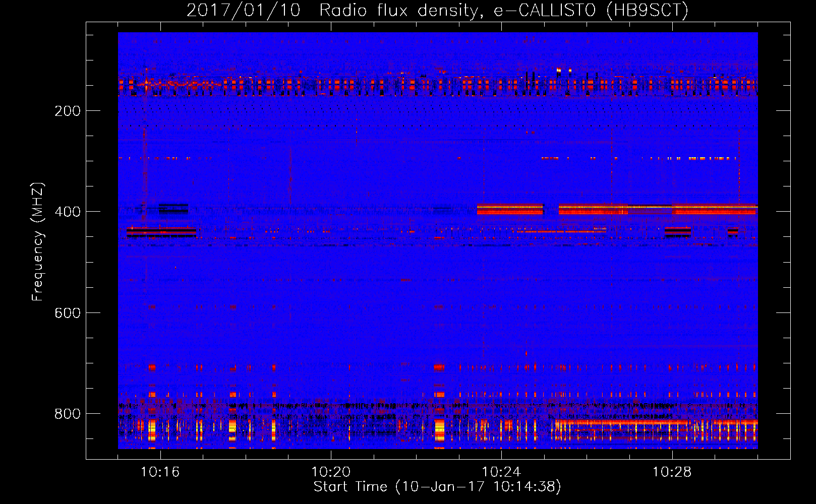Click the 800 frequency tick label
Viewport: 816px width, 504px height.
tap(68, 414)
